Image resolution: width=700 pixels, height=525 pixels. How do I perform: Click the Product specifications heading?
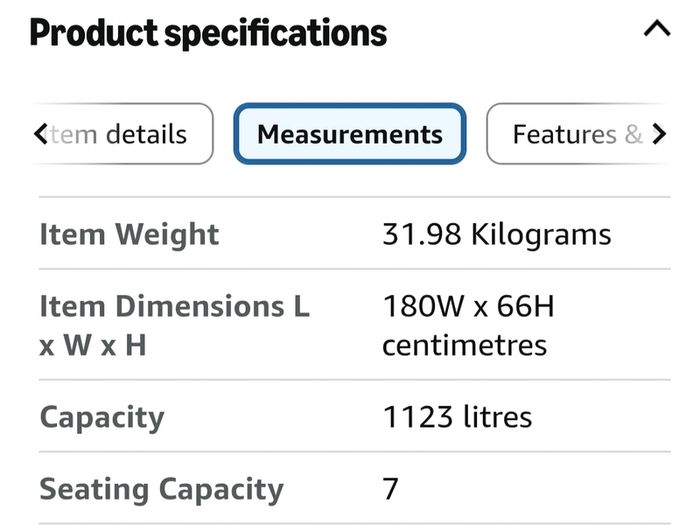click(x=208, y=33)
